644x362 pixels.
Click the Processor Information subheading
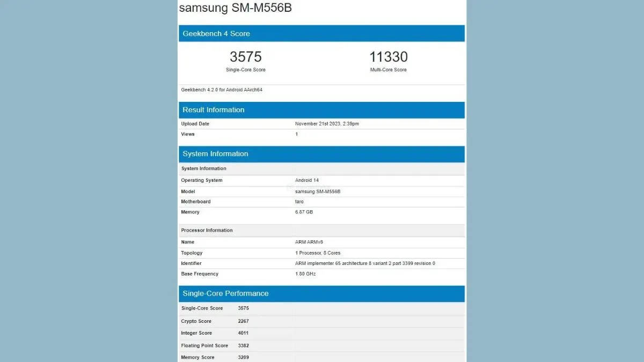pos(207,231)
